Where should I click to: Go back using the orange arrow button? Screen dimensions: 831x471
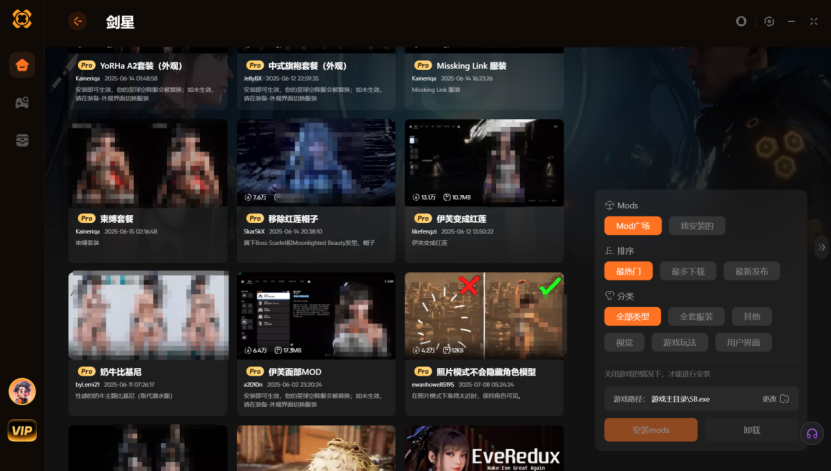pos(78,21)
